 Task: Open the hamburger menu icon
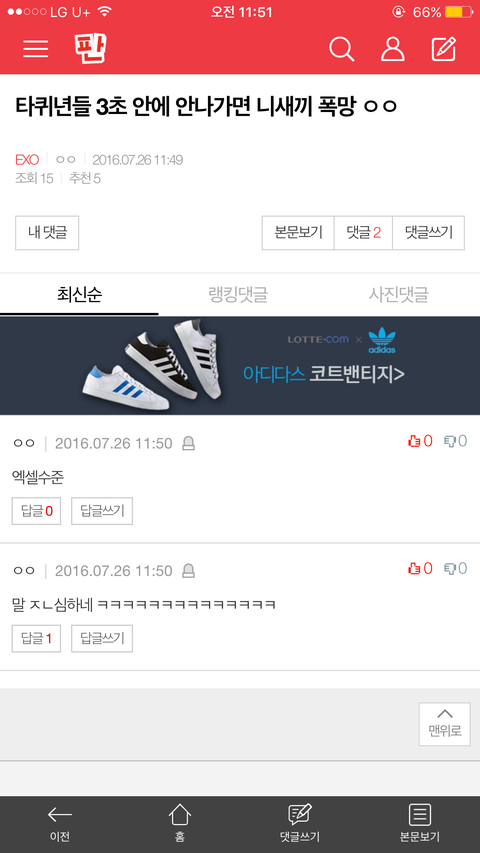[x=36, y=49]
